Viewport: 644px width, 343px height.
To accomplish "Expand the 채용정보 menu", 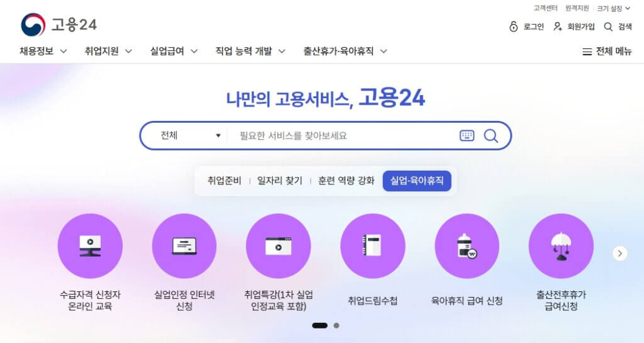I will (43, 52).
